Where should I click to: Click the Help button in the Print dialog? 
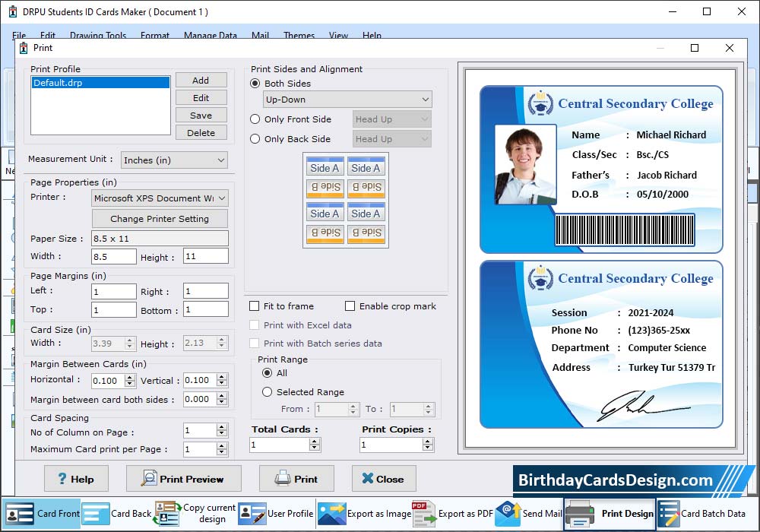point(76,479)
